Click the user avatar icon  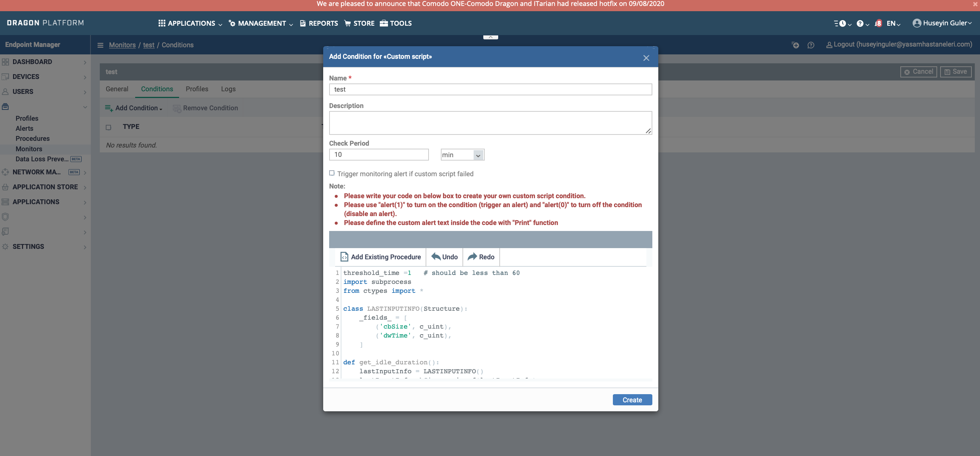916,23
